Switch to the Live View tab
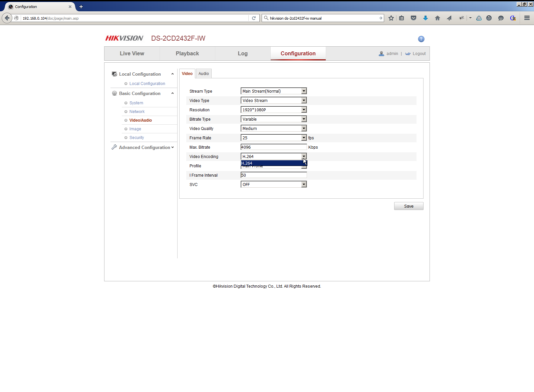The width and height of the screenshot is (534, 392). [x=132, y=54]
